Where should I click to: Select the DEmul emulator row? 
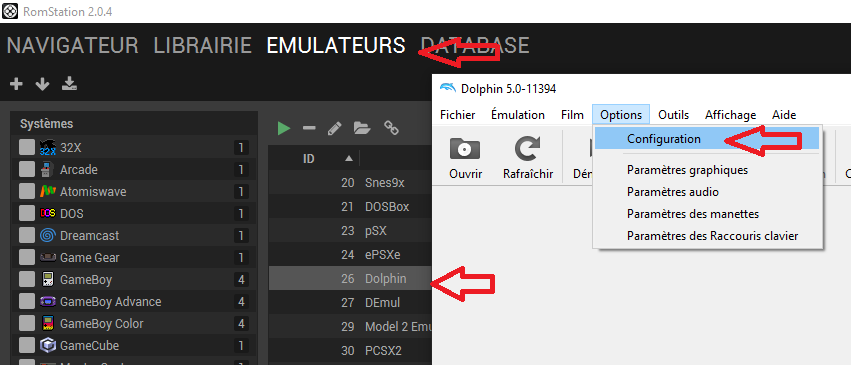(x=350, y=303)
